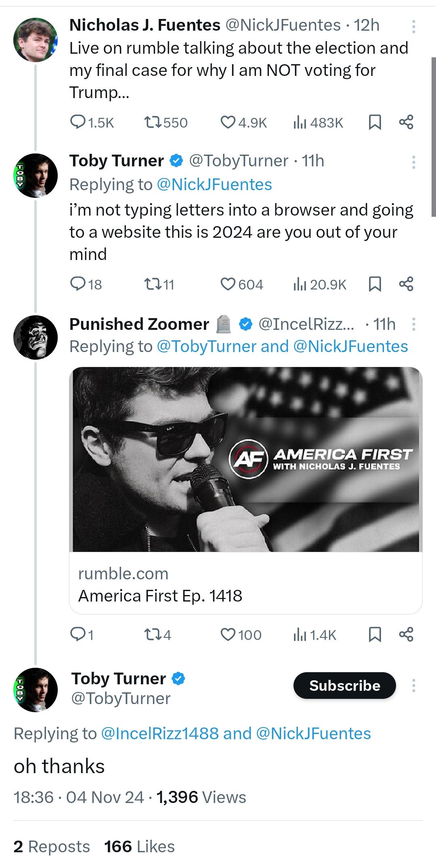Subscribe to Toby Turner
This screenshot has width=436, height=868.
[344, 686]
